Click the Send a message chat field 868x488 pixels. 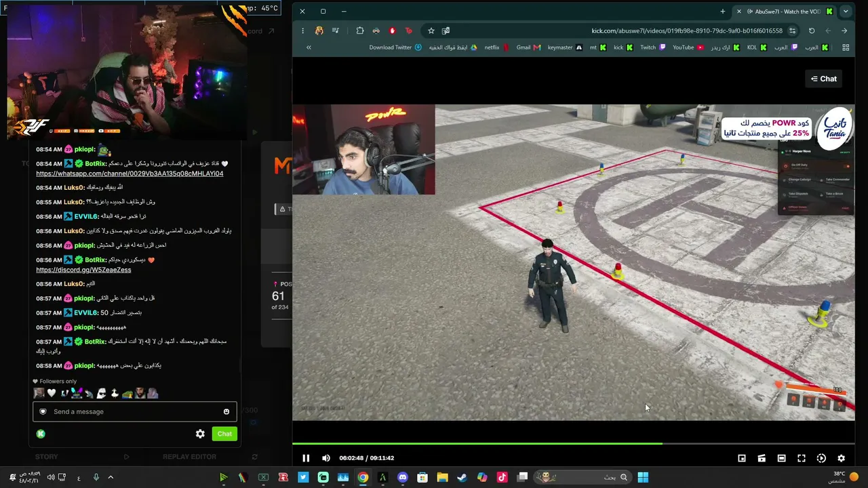coord(135,411)
